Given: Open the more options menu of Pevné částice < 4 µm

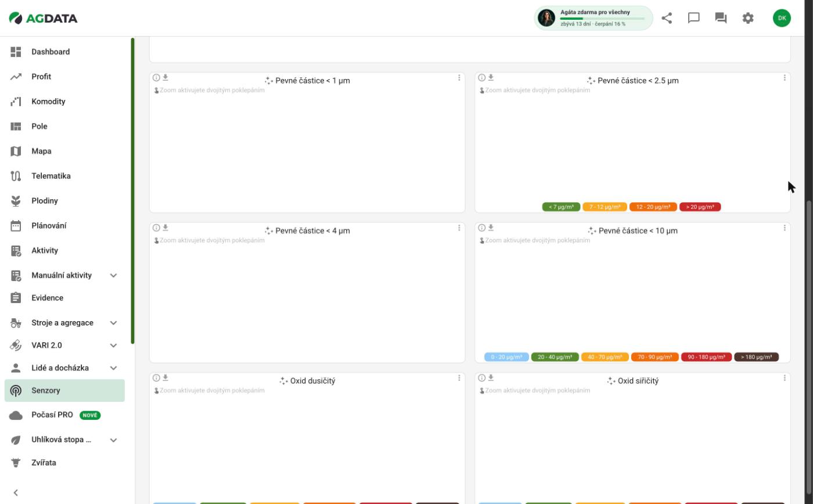Looking at the screenshot, I should coord(459,228).
